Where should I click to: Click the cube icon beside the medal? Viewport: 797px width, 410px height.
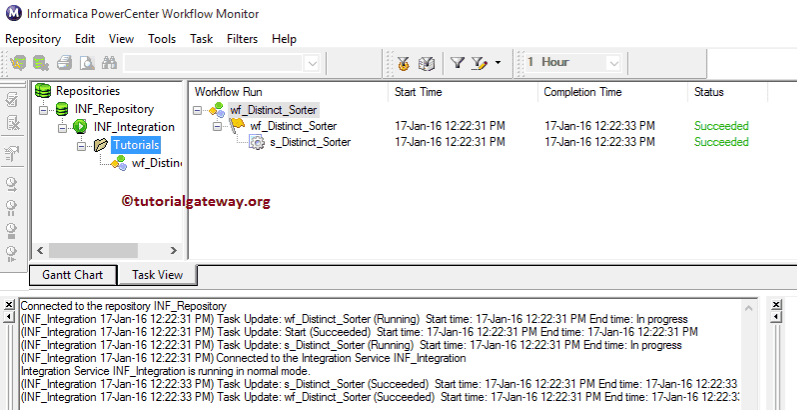pos(426,63)
